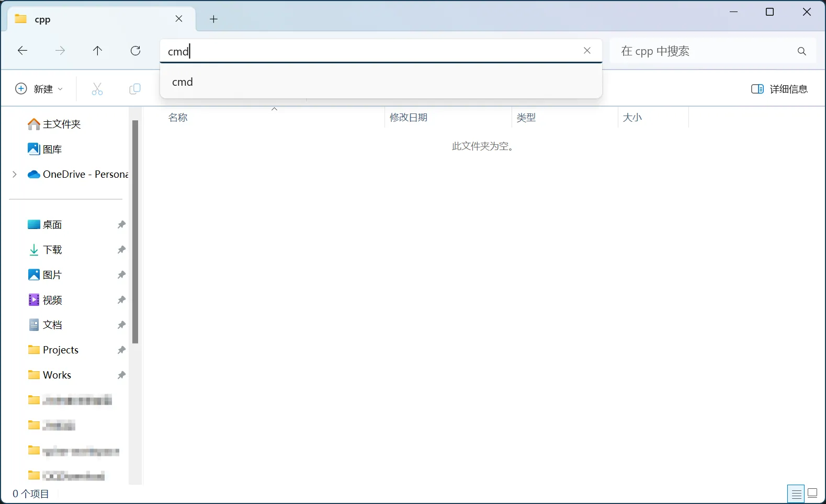Image resolution: width=826 pixels, height=504 pixels.
Task: Switch to details list view
Action: pos(796,493)
